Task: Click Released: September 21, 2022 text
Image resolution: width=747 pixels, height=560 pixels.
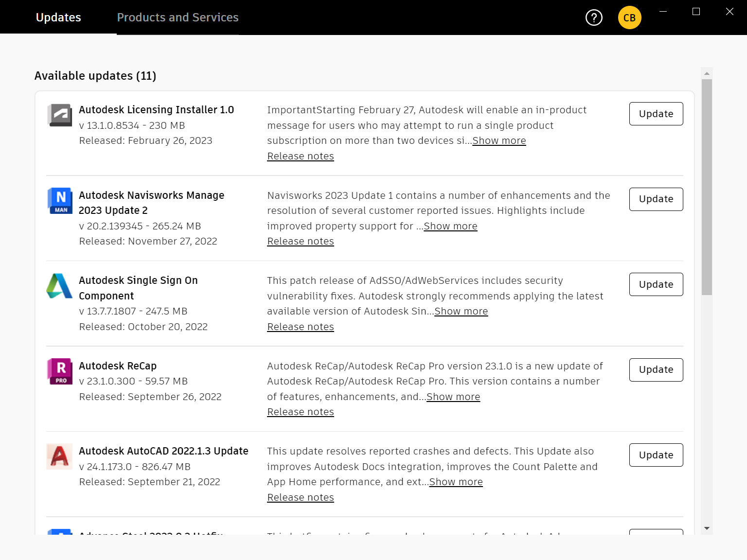Action: point(150,482)
